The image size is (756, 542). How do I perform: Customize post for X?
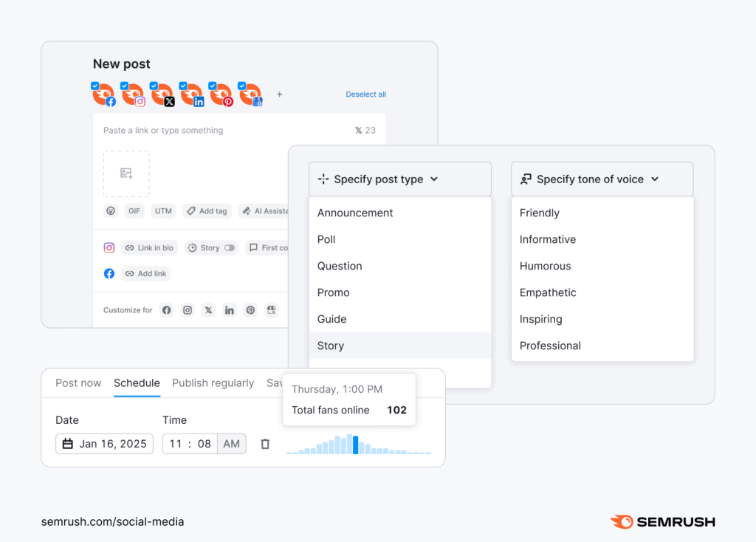[208, 310]
